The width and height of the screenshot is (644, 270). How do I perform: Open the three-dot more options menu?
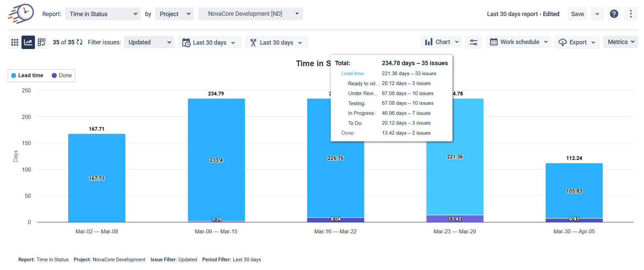631,14
